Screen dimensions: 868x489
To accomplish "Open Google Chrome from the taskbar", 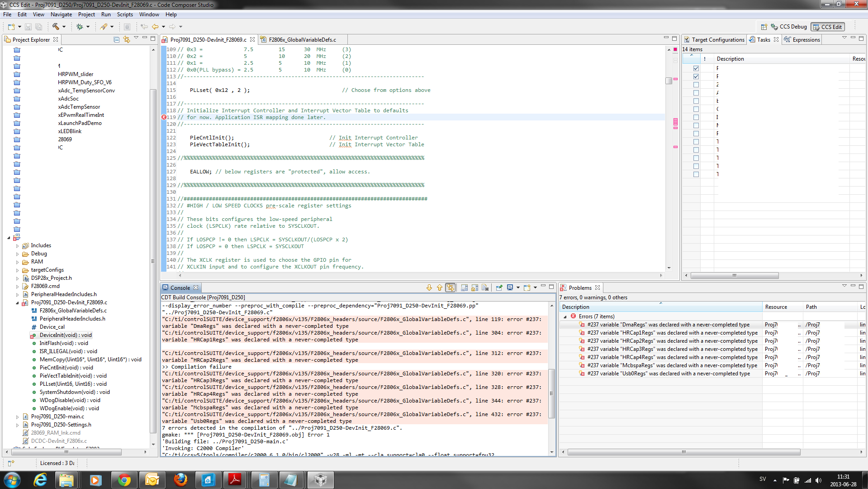I will point(124,480).
